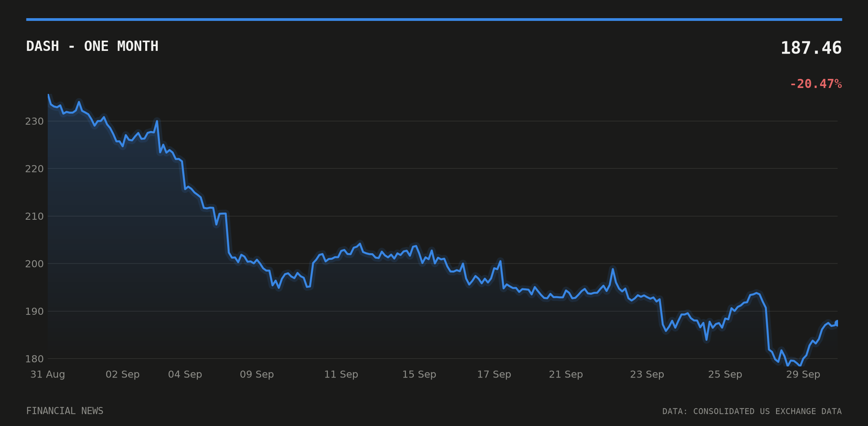Select the 220 y-axis label

click(x=34, y=169)
